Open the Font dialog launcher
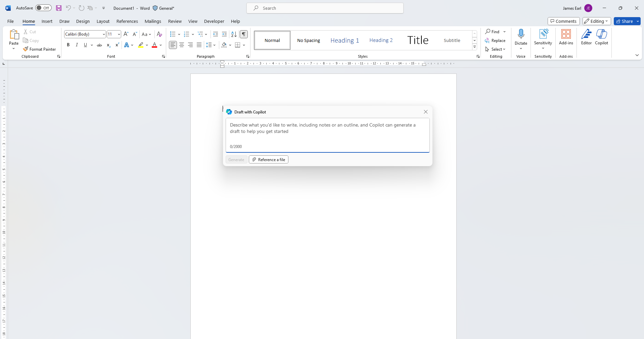644x339 pixels. [164, 56]
